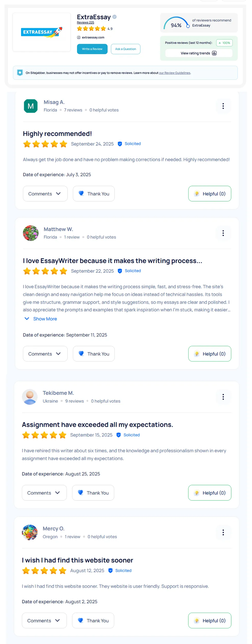Open the Review Guidelines link
252x644 pixels.
click(175, 73)
